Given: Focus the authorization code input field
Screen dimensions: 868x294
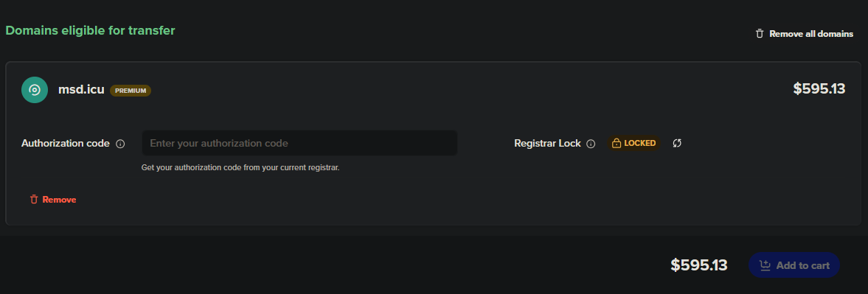Looking at the screenshot, I should (299, 143).
